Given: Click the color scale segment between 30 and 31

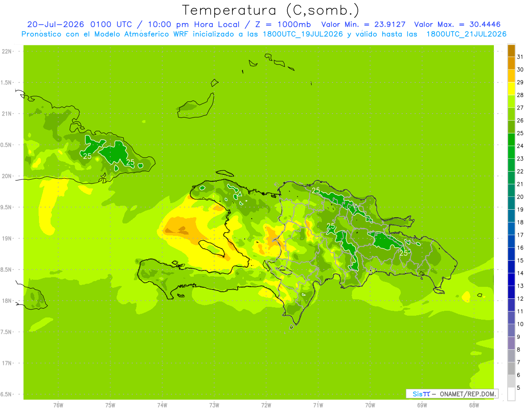Looking at the screenshot, I should click(x=511, y=63).
